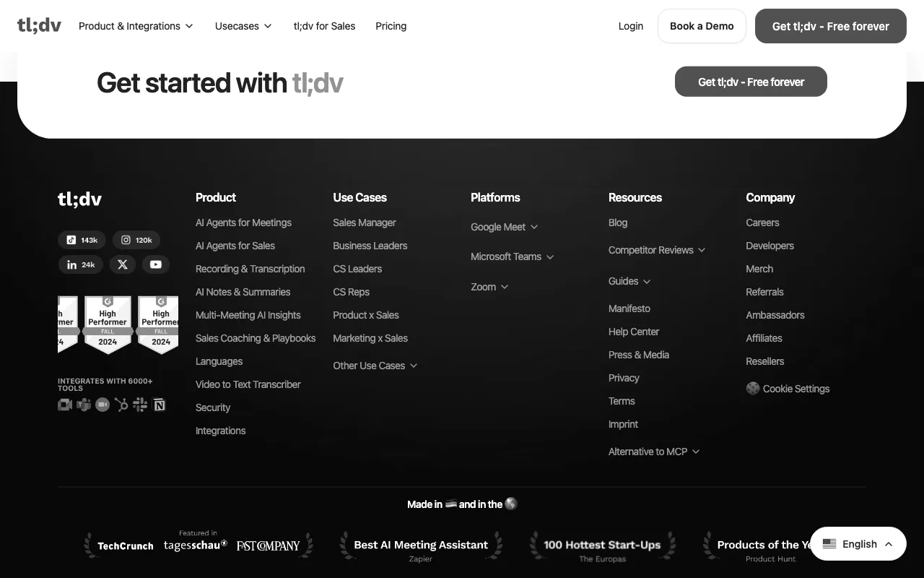Click the Slack integration icon
924x578 pixels.
(x=140, y=405)
